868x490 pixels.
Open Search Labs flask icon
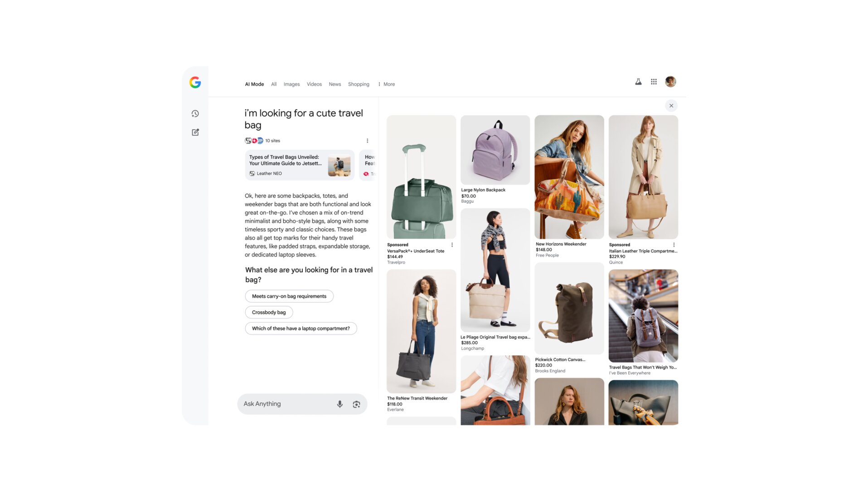(x=638, y=82)
